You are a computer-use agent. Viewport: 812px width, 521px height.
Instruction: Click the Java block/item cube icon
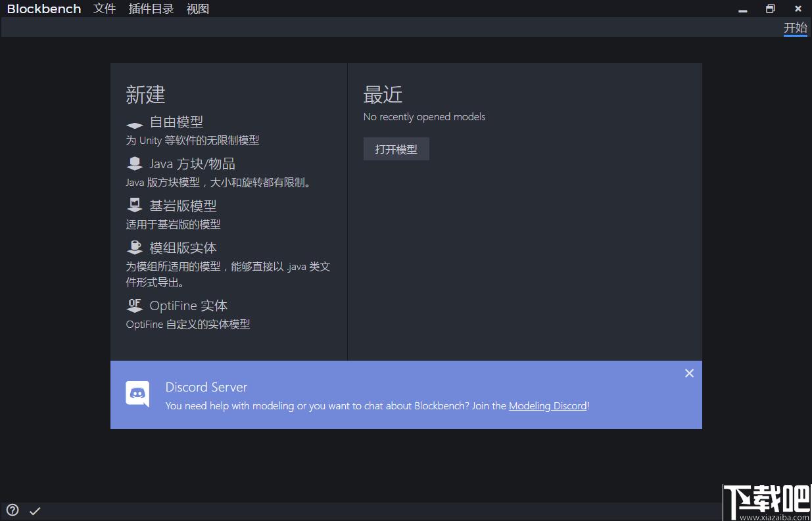[x=135, y=164]
